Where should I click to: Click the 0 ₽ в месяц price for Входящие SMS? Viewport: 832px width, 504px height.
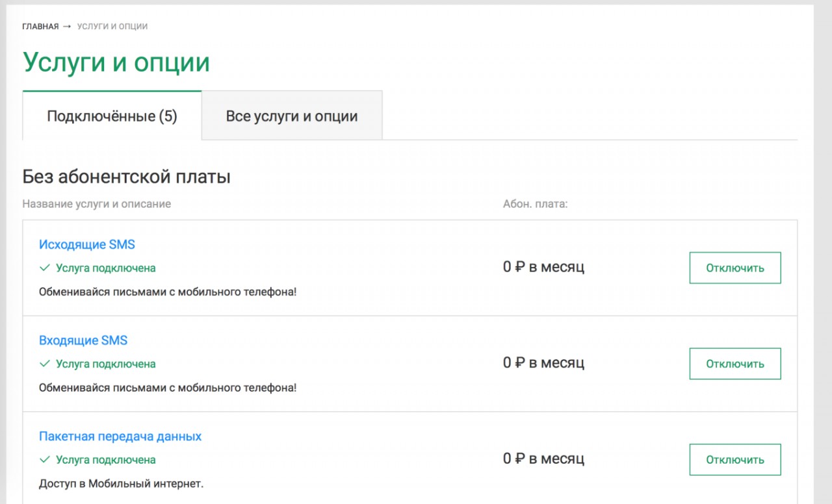pos(544,363)
